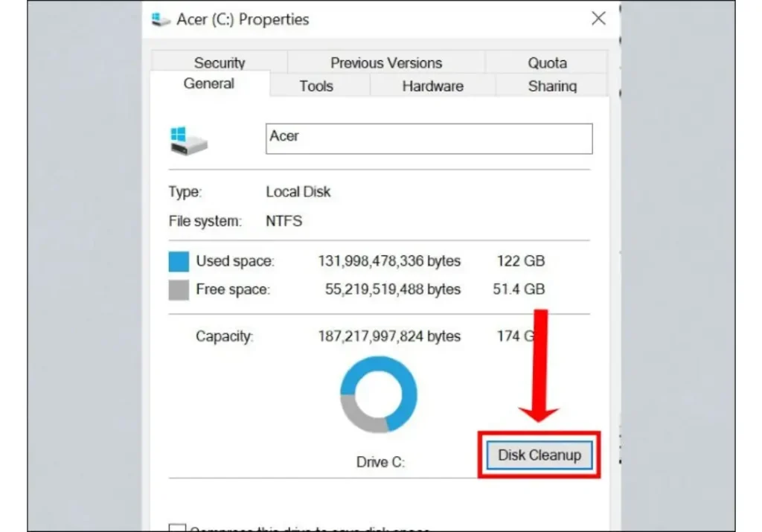
Task: Click the 'Acer (C:) Properties' window title
Action: 243,19
